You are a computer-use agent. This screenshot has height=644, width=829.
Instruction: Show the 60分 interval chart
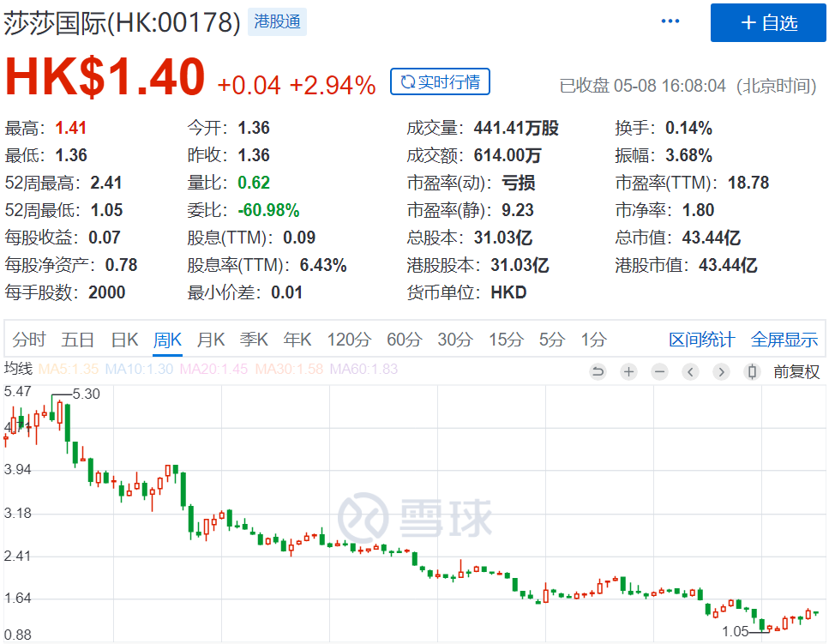(x=405, y=340)
